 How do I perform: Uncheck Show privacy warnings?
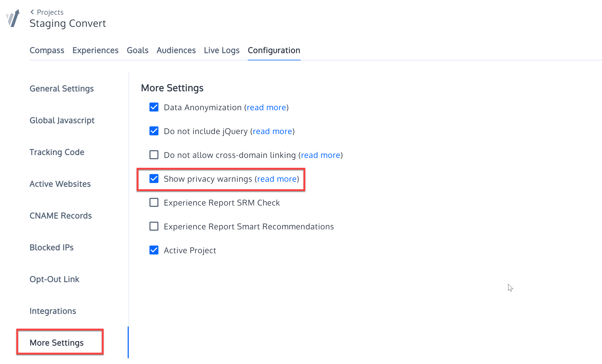[x=154, y=179]
